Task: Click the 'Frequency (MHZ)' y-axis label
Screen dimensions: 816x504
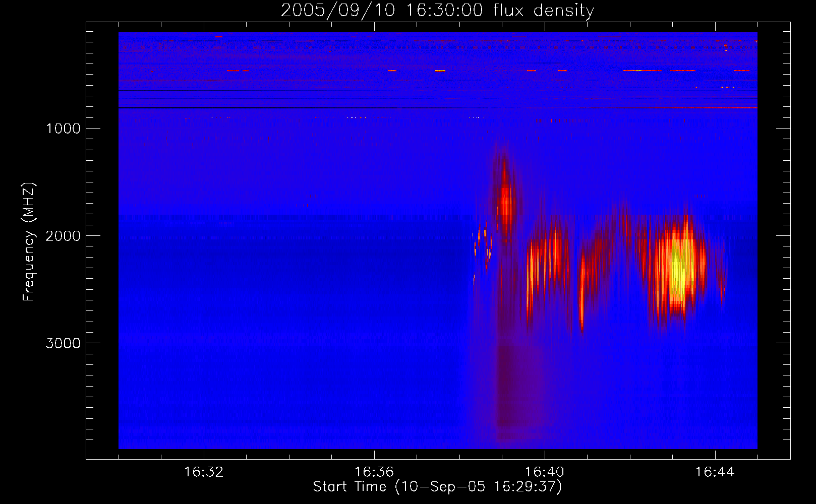Action: (x=29, y=242)
